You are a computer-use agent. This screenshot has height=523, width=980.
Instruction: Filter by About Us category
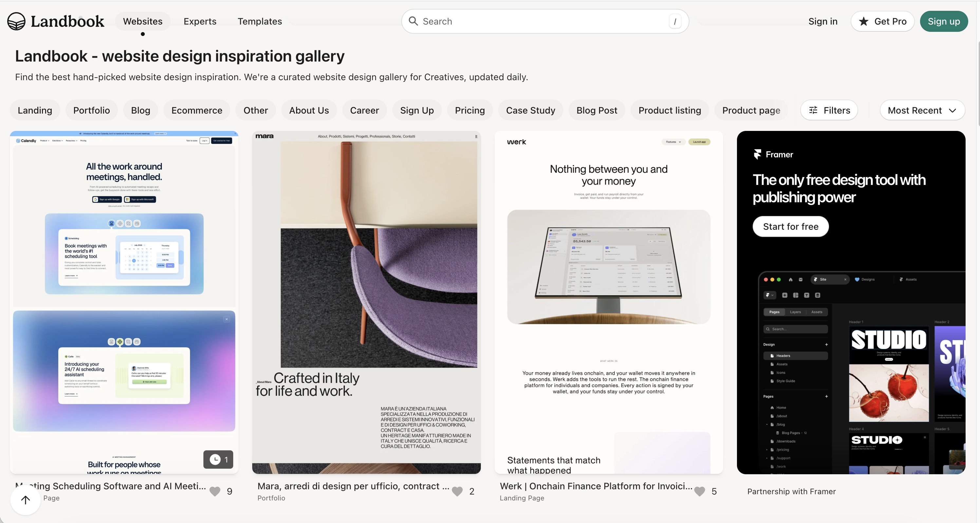pos(309,110)
